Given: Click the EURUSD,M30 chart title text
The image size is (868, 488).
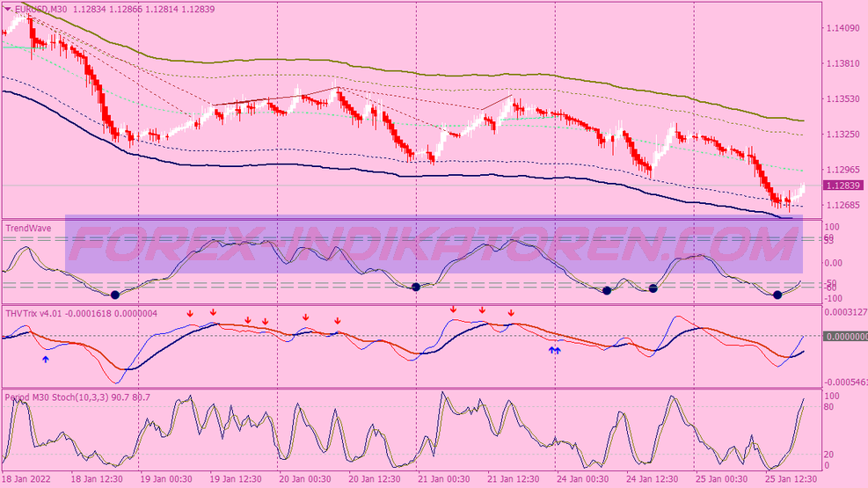Looking at the screenshot, I should 42,9.
